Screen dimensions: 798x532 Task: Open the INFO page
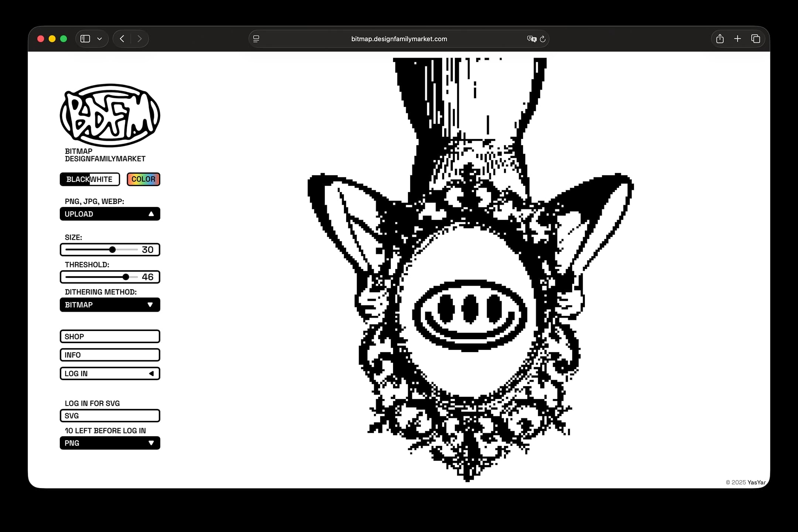click(x=110, y=355)
